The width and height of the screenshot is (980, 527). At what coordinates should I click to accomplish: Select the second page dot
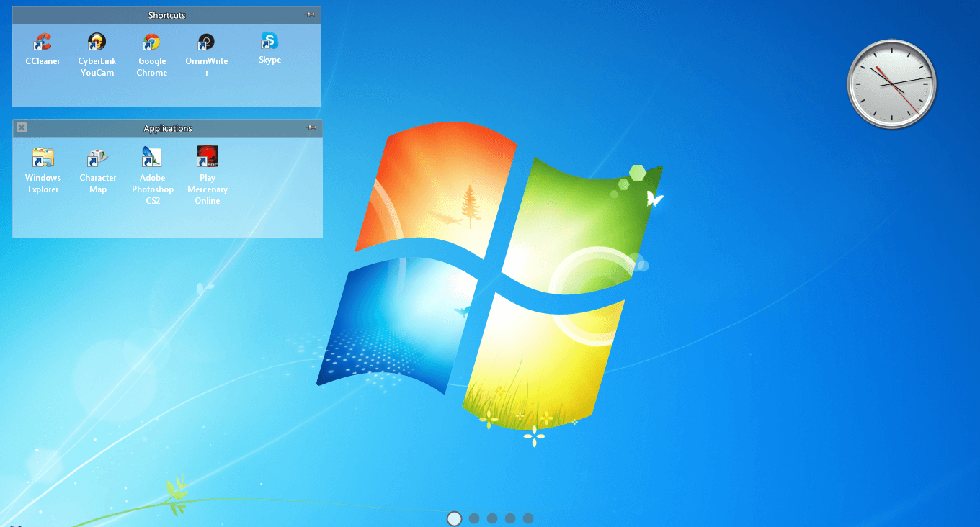[474, 518]
